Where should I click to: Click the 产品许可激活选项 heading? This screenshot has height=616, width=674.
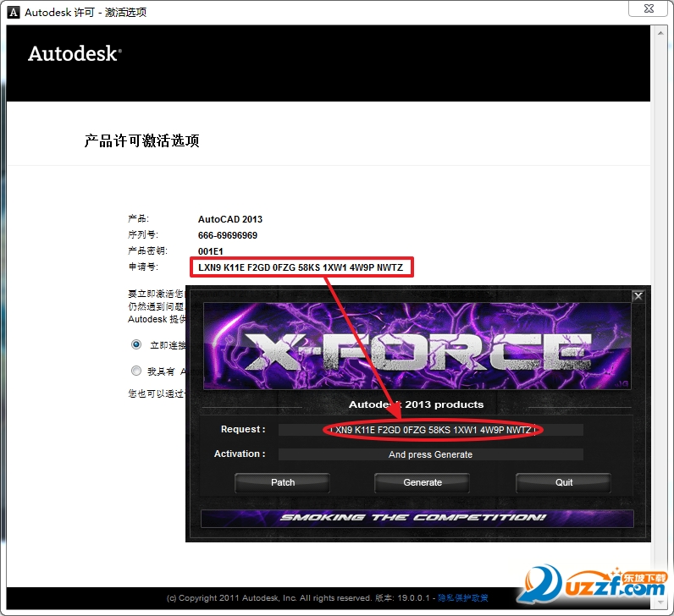(x=142, y=140)
